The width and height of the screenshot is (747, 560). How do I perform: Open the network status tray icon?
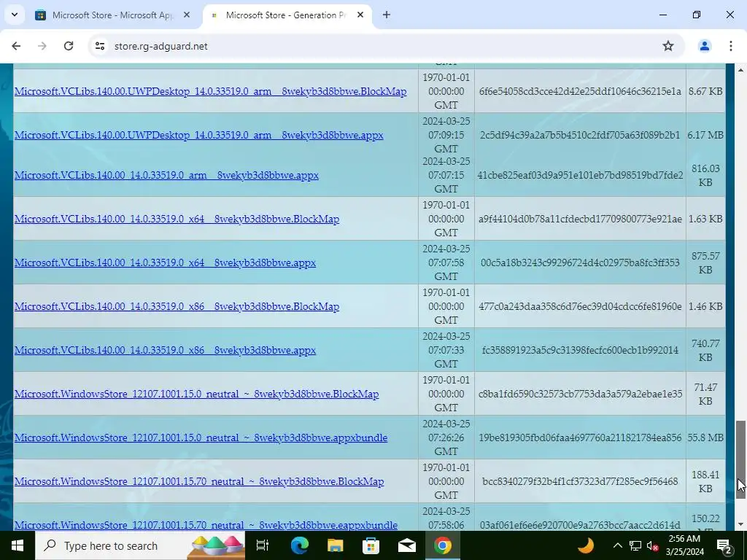635,545
